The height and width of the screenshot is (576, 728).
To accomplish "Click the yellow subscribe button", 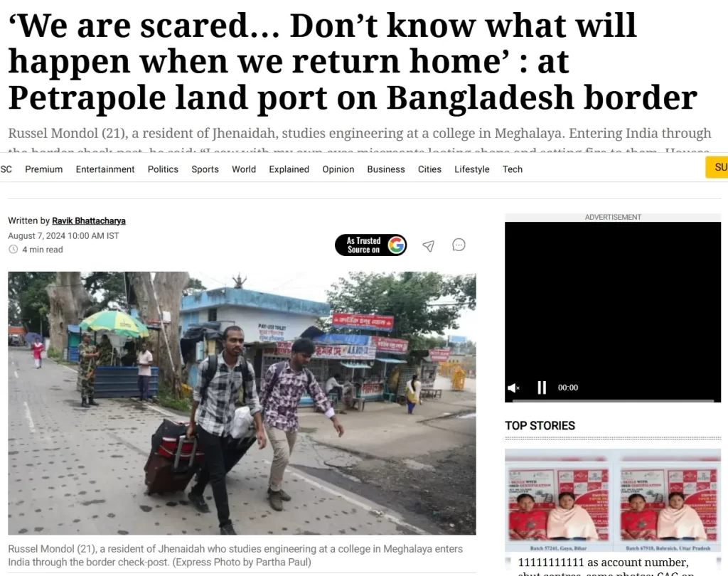I will [x=717, y=167].
